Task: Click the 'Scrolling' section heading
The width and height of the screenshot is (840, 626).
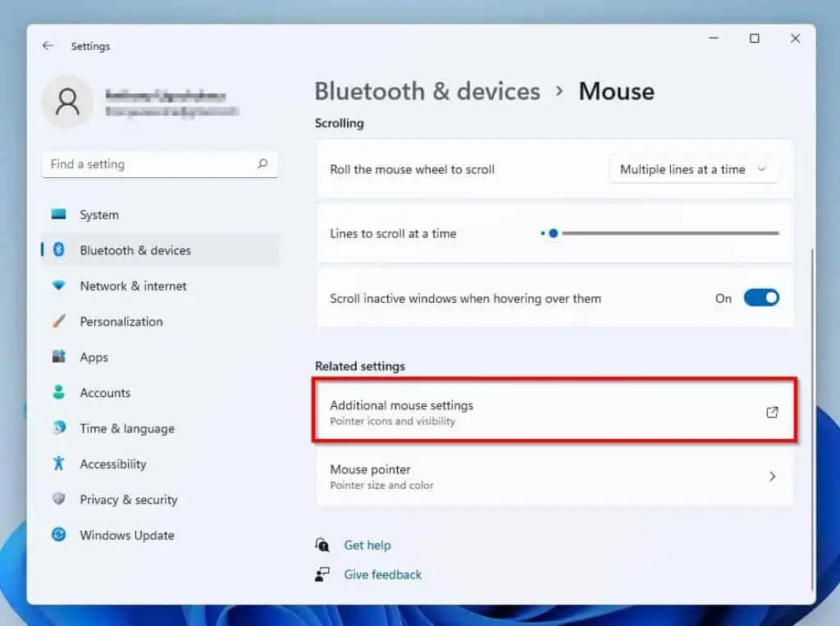Action: pyautogui.click(x=339, y=123)
